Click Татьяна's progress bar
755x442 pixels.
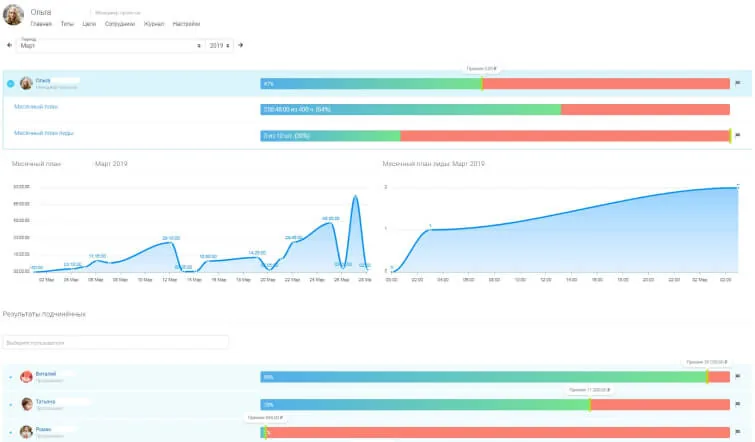(495, 404)
